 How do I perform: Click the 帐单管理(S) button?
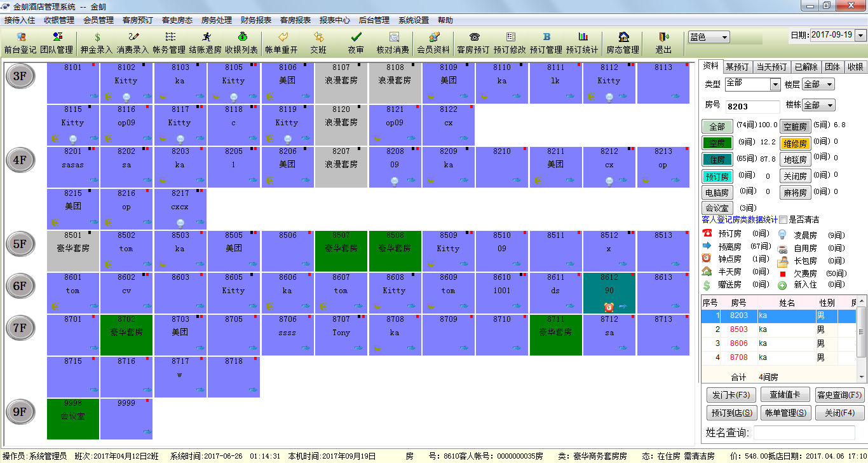tap(785, 413)
